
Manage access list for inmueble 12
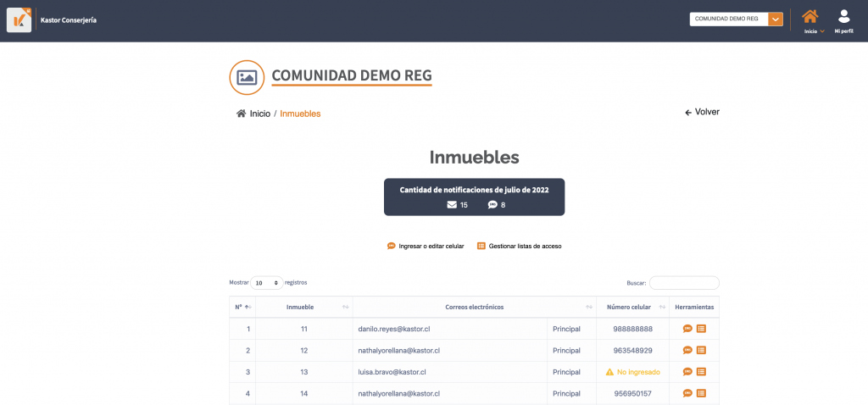701,350
